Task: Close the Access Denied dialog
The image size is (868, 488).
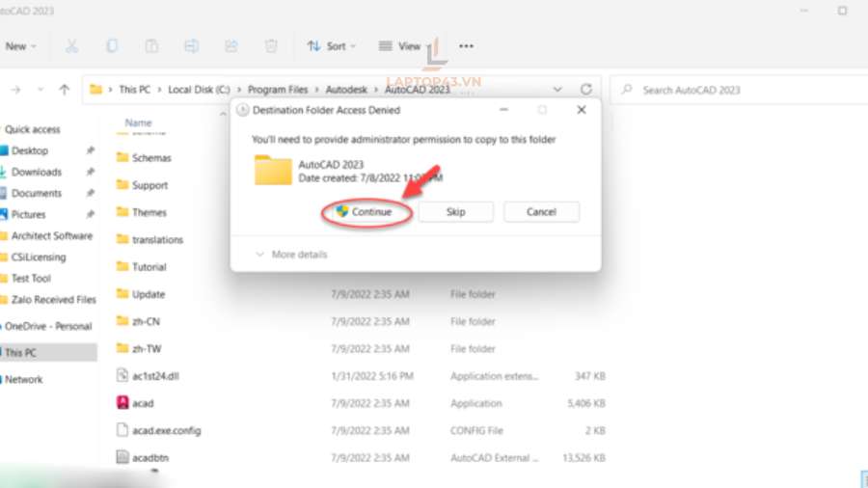Action: [582, 110]
